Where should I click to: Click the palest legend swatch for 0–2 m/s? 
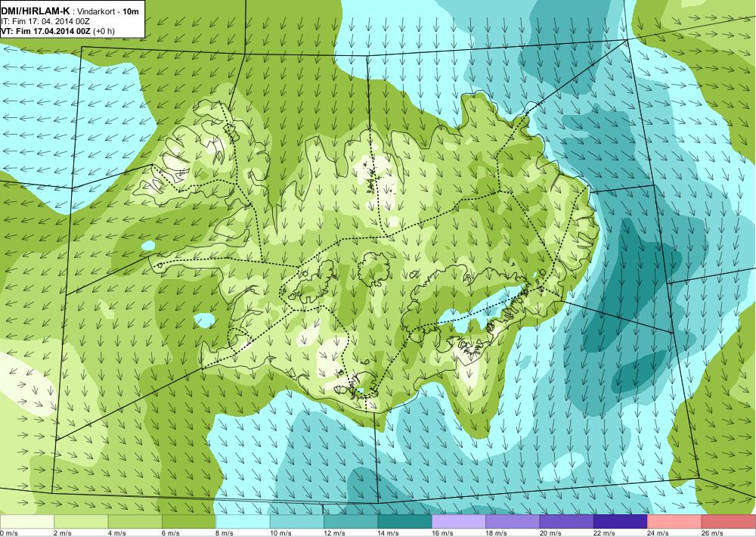[x=27, y=522]
